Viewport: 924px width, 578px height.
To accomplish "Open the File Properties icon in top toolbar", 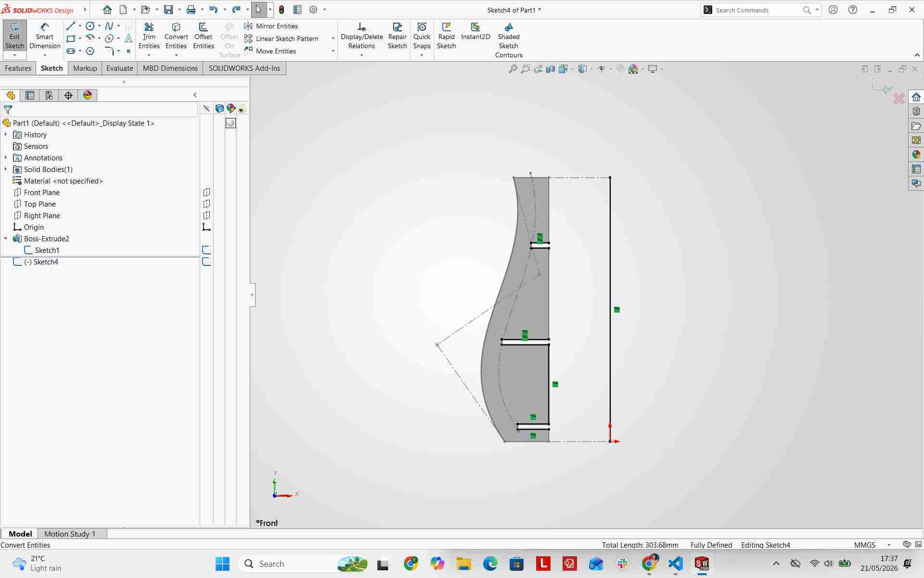I will coord(297,10).
